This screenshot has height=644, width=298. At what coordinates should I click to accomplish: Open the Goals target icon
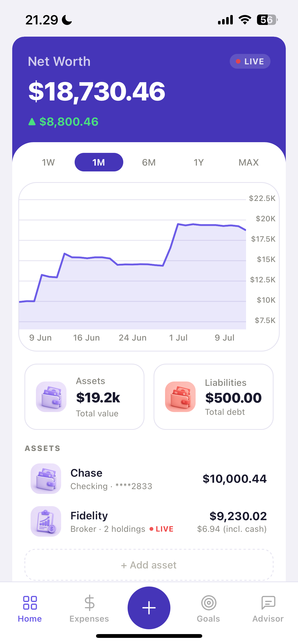[x=209, y=603]
